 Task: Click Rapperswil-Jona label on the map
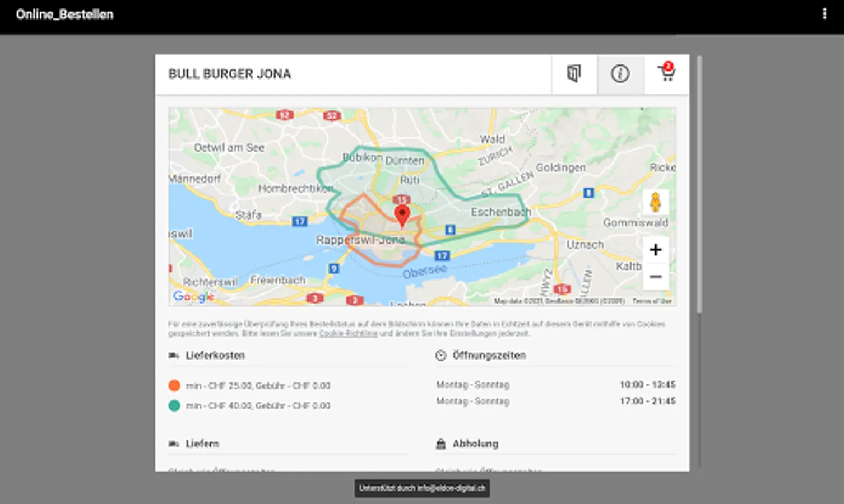(x=360, y=240)
